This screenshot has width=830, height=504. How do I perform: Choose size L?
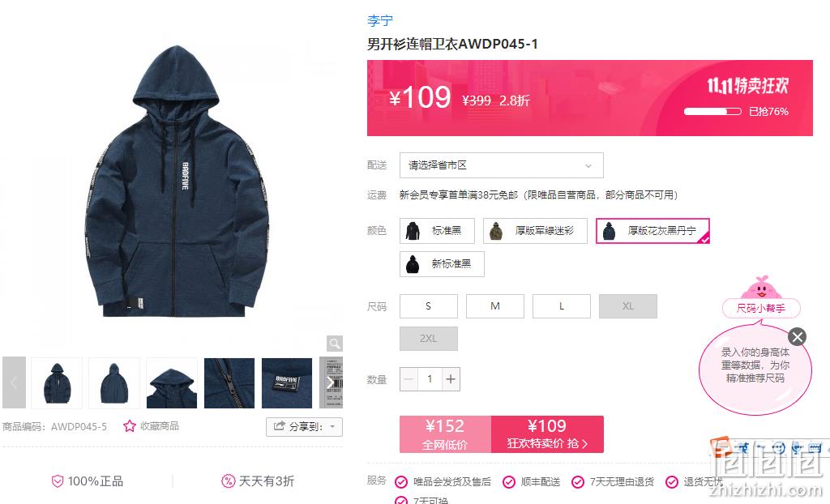pos(562,306)
